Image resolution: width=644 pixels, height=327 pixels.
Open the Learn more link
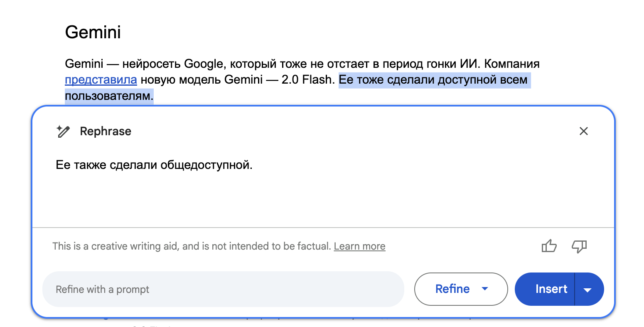point(359,246)
